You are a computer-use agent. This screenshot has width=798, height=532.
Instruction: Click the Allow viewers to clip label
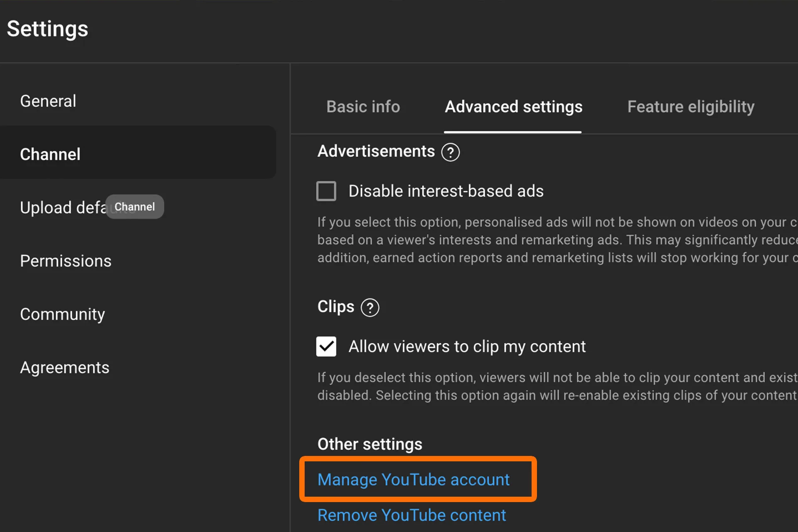pyautogui.click(x=467, y=347)
